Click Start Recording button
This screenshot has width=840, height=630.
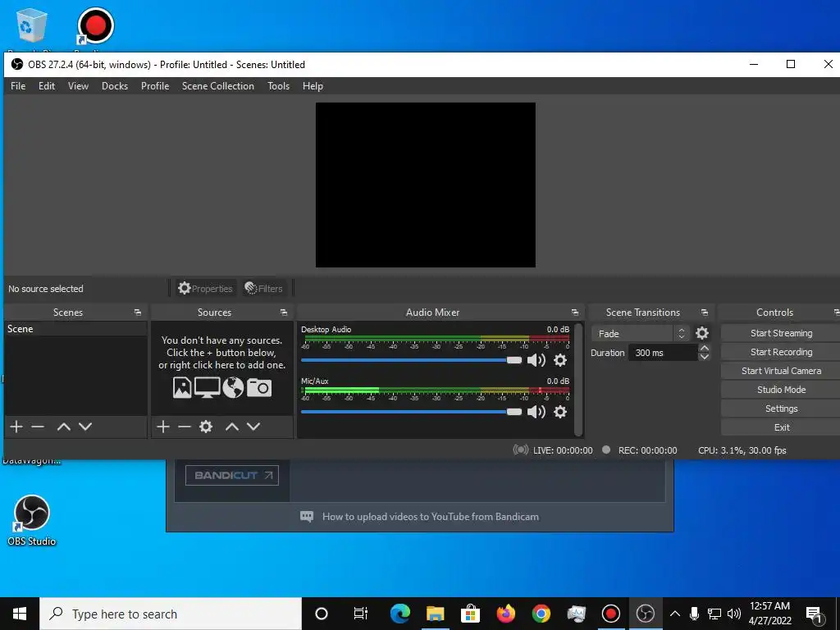pos(781,352)
